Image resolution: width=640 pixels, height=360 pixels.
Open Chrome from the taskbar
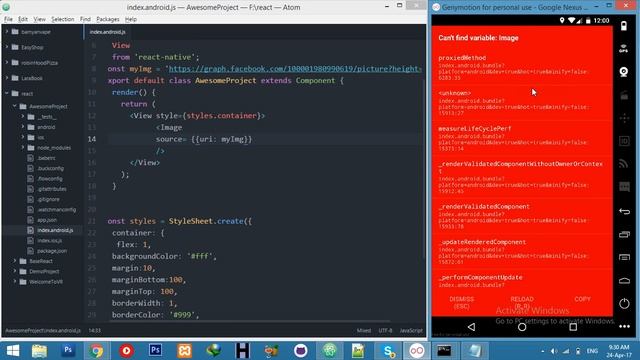[x=96, y=351]
